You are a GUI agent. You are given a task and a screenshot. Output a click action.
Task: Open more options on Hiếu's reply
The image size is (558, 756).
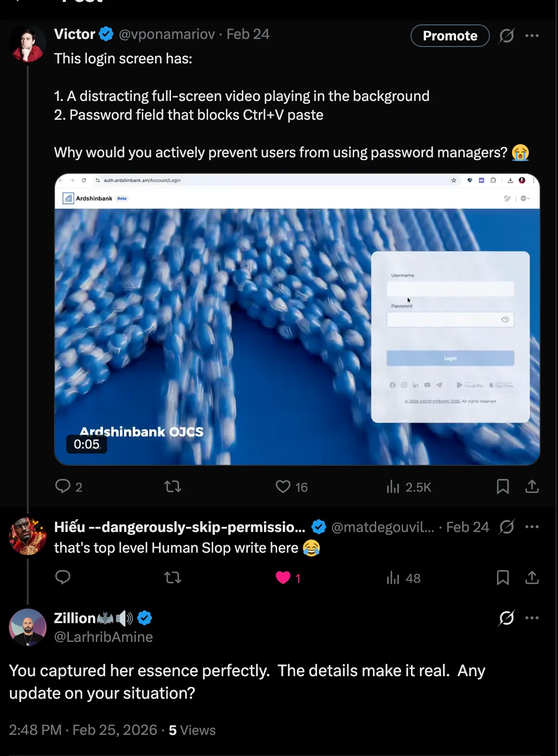tap(532, 527)
